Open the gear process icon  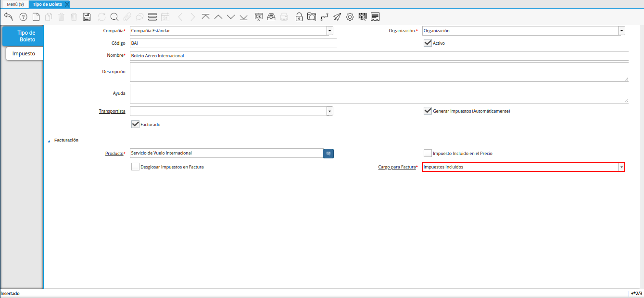pos(350,17)
